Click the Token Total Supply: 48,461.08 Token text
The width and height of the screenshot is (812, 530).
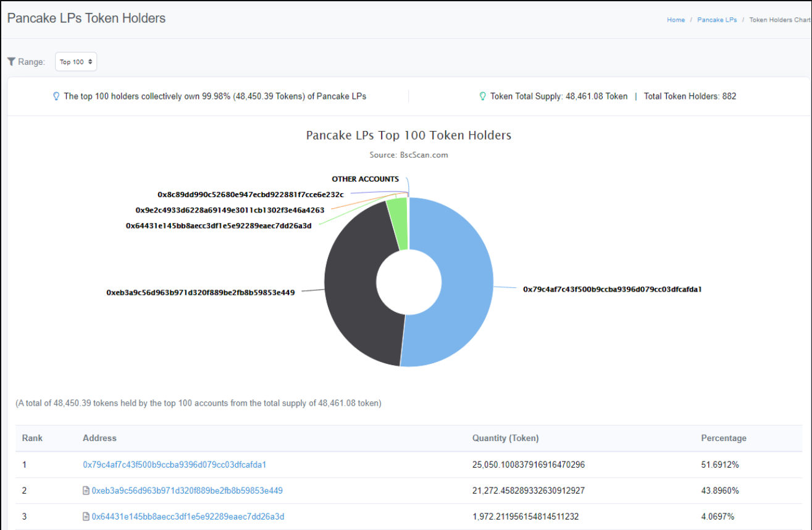(x=559, y=96)
